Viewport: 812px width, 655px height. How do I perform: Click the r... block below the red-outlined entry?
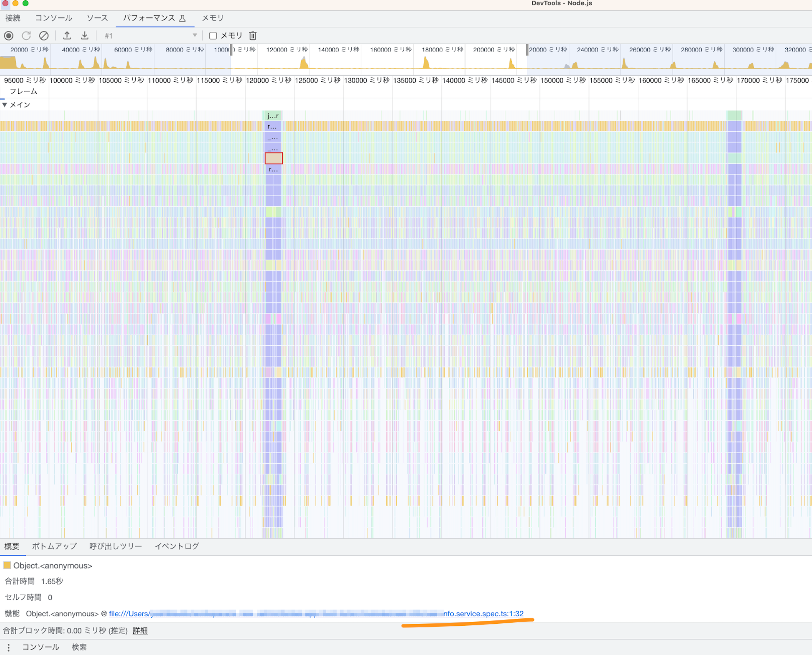[x=273, y=169]
